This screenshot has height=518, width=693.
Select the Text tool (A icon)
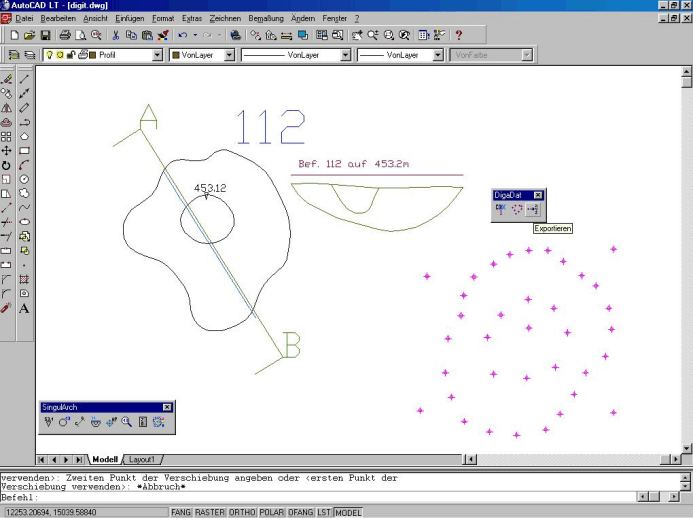tap(24, 308)
